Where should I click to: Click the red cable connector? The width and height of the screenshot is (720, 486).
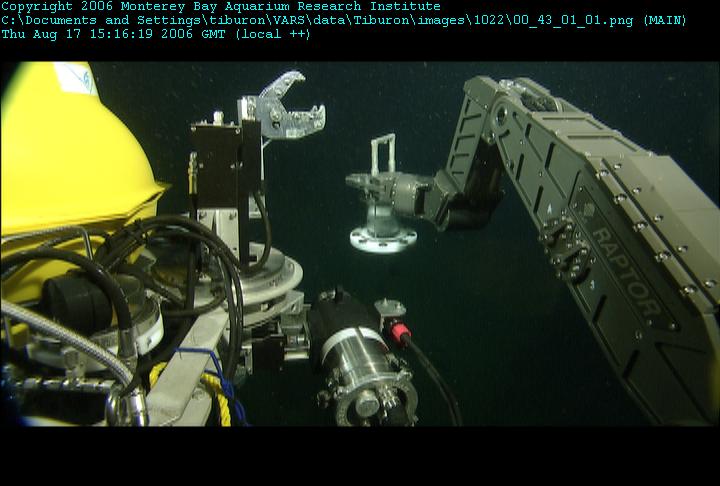pyautogui.click(x=399, y=332)
